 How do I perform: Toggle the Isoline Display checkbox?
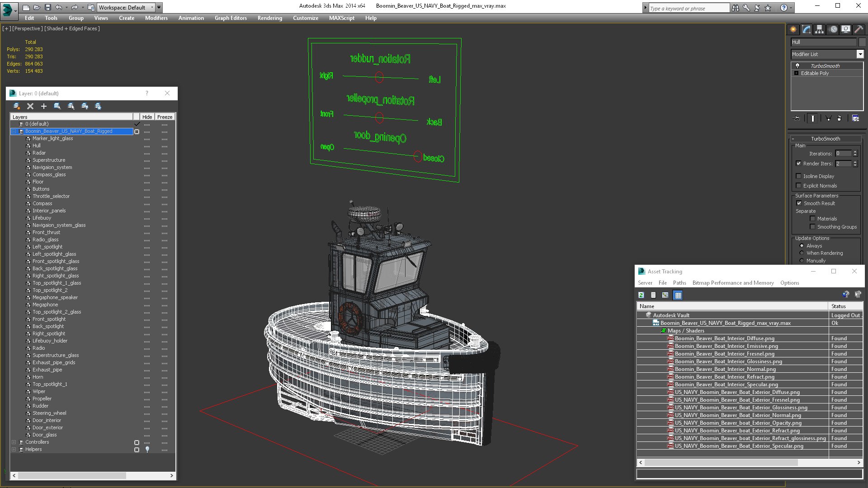(x=798, y=176)
